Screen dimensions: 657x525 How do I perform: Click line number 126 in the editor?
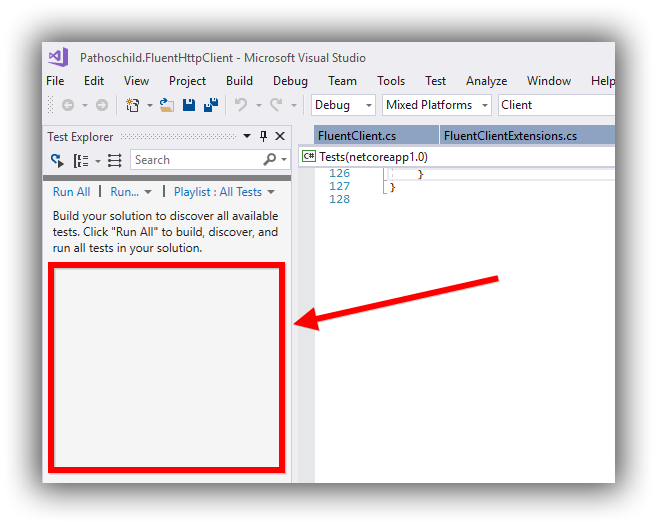(x=339, y=173)
